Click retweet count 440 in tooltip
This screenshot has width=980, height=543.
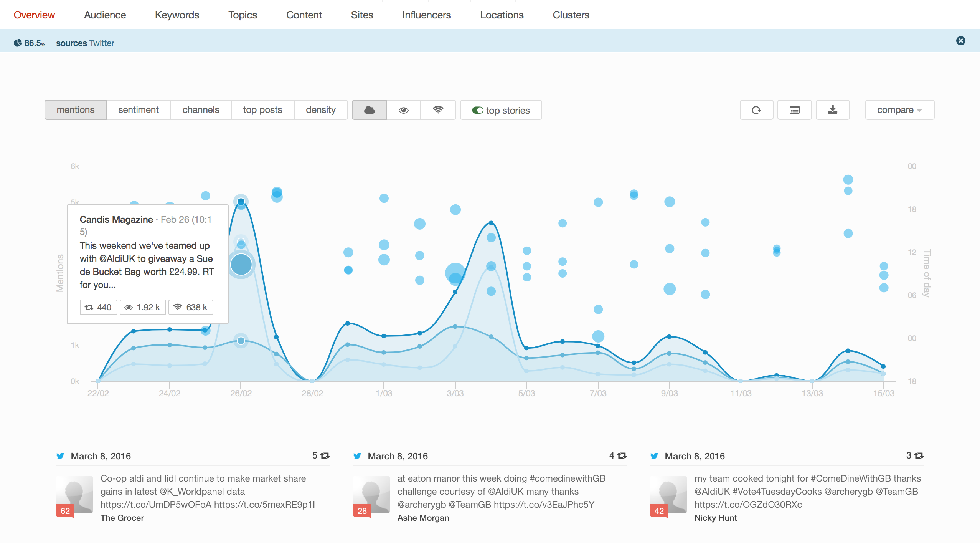pos(98,307)
